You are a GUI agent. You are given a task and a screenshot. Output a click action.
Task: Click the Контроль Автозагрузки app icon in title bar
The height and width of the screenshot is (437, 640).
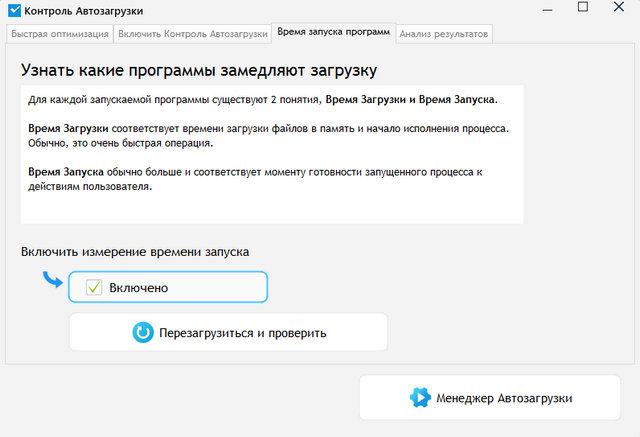tap(14, 11)
